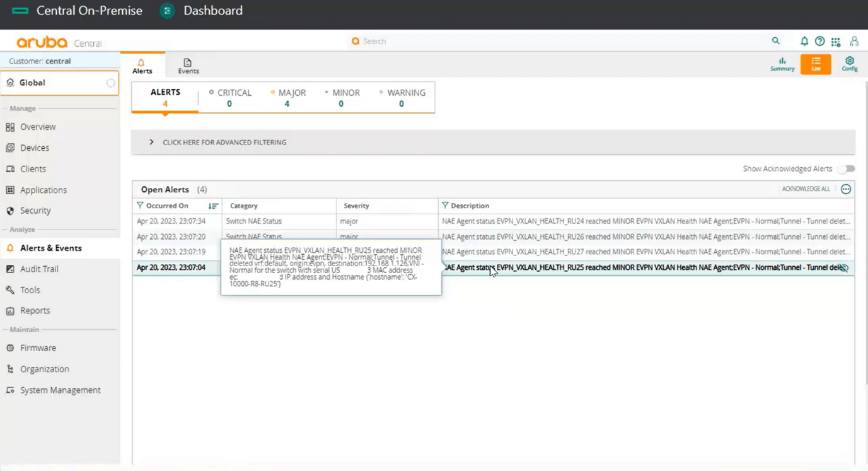
Task: Open alerts Config gear
Action: pyautogui.click(x=850, y=64)
